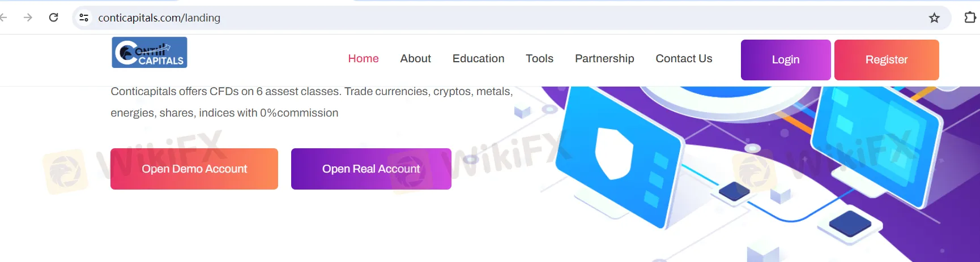Click the shield monitor illustration
Screen dimensions: 980x262
[617, 154]
